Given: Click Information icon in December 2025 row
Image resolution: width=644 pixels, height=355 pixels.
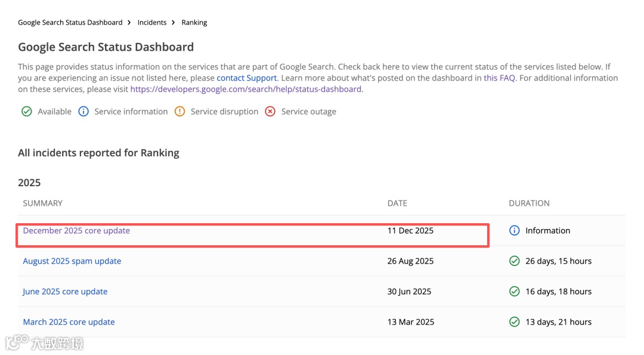Looking at the screenshot, I should pos(514,230).
